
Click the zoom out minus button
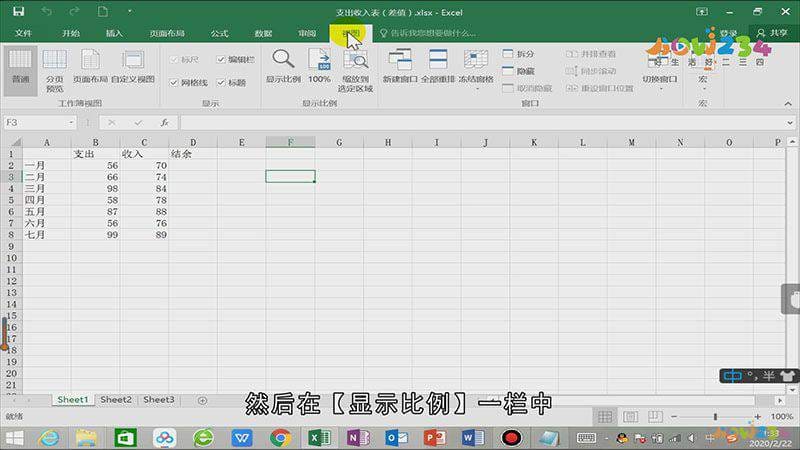click(674, 417)
